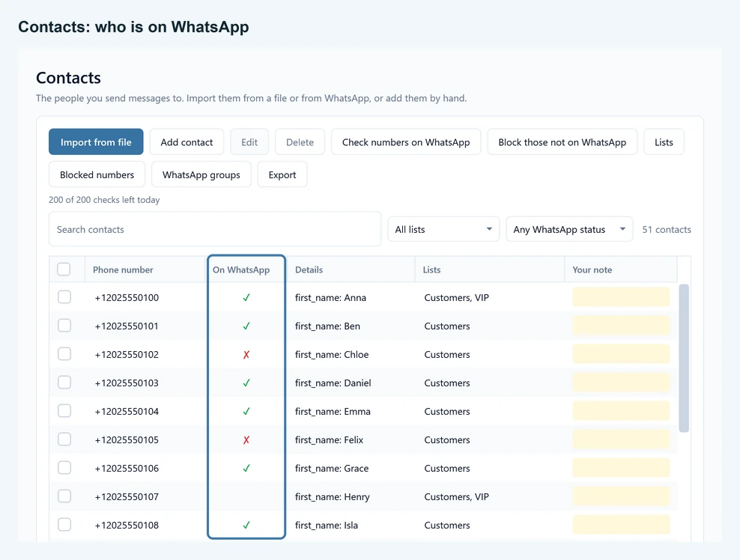
Task: Tick the checkbox for +12025550107
Action: [64, 496]
